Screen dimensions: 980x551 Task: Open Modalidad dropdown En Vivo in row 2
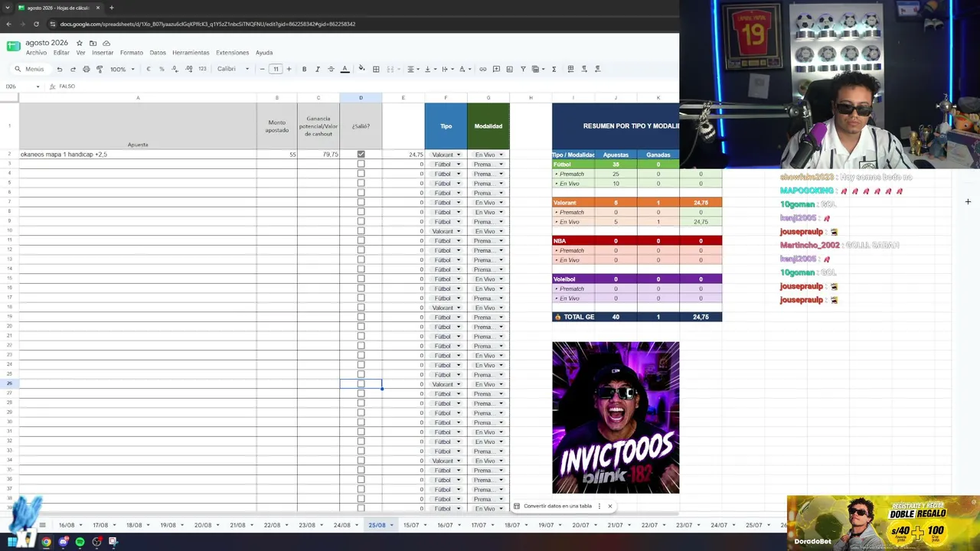(x=488, y=155)
